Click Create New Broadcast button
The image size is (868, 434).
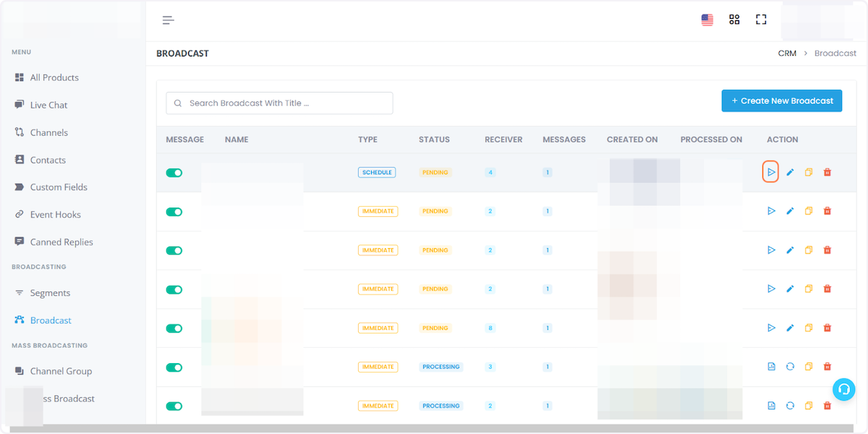click(x=782, y=101)
